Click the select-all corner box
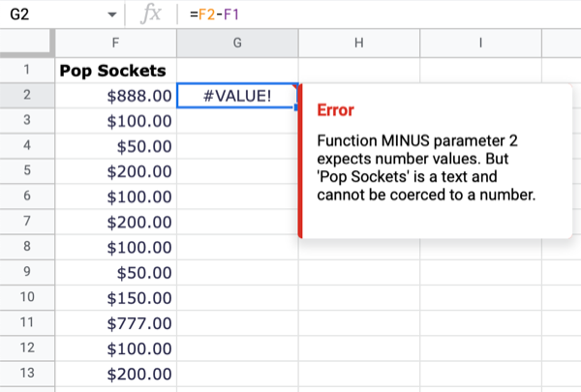 coord(26,44)
